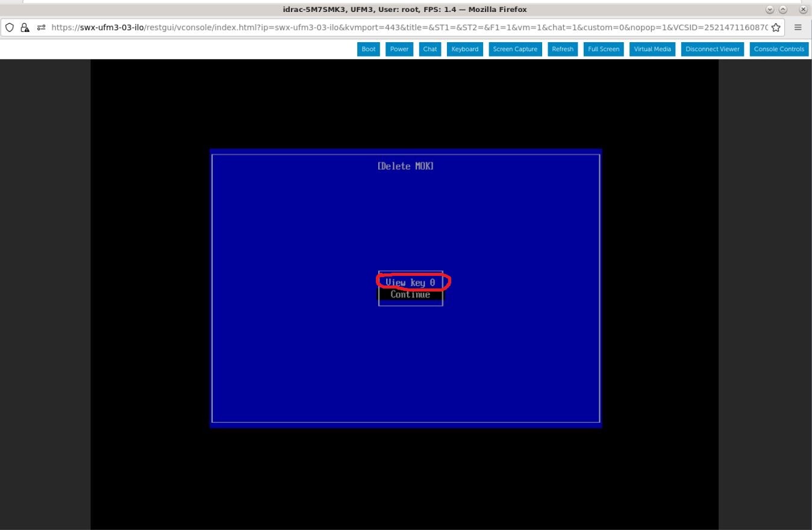
Task: Open the Firefox hamburger menu
Action: point(798,27)
